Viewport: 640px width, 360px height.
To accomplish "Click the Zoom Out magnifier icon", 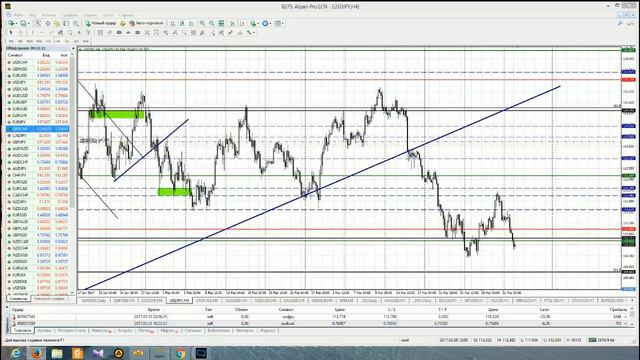I will tap(211, 23).
